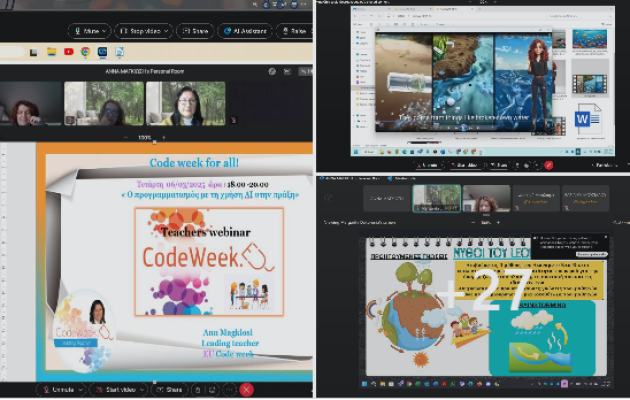The height and width of the screenshot is (400, 630).
Task: Click Share next to Stop video
Action: [195, 31]
